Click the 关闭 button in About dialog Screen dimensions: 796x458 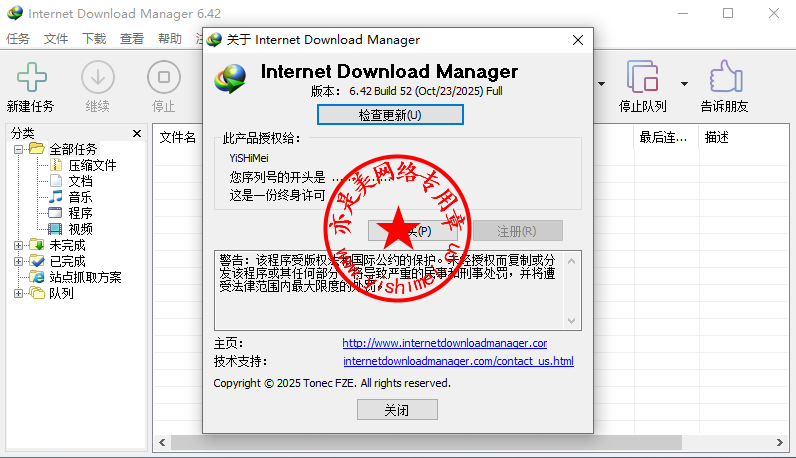click(396, 410)
